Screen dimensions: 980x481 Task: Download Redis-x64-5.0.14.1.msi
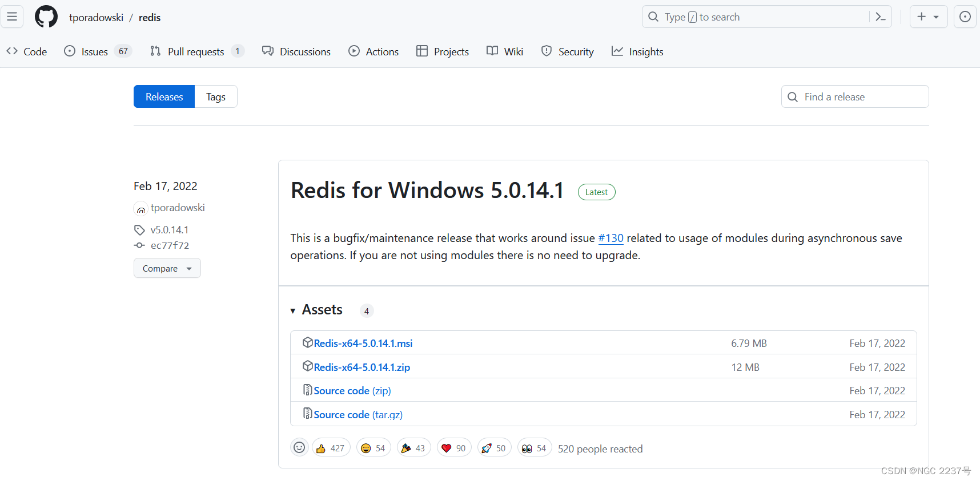(363, 343)
